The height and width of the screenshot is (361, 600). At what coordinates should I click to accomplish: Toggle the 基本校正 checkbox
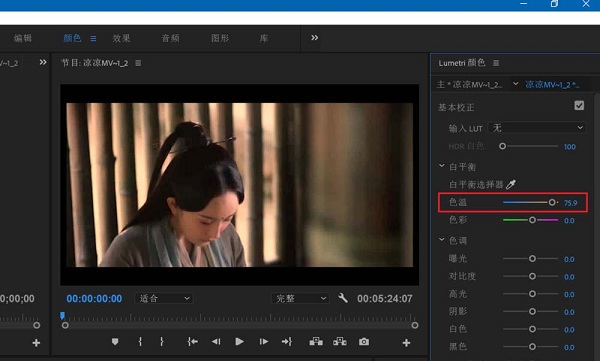(579, 105)
